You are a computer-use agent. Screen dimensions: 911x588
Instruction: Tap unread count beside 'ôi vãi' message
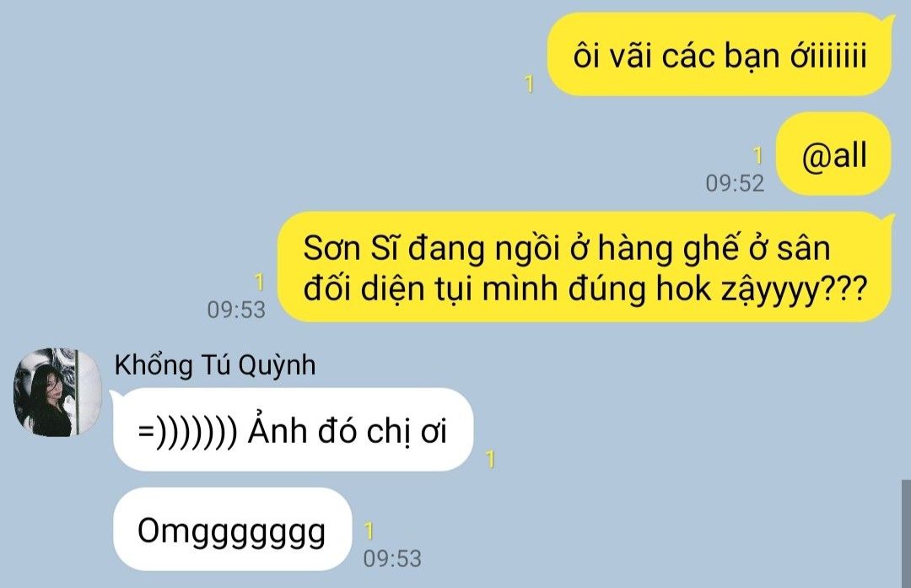pyautogui.click(x=529, y=84)
